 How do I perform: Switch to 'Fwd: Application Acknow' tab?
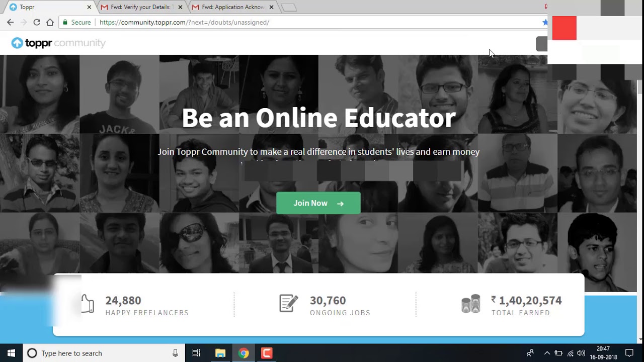tap(233, 7)
